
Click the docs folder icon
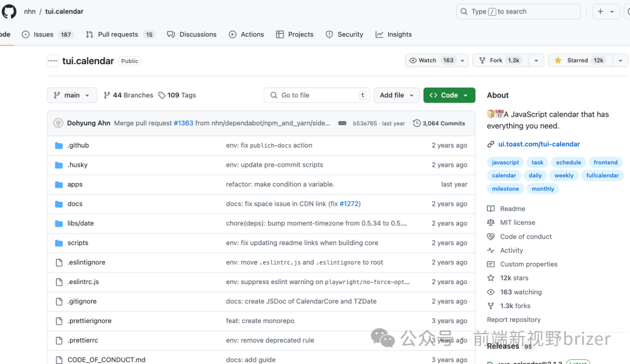pyautogui.click(x=59, y=204)
